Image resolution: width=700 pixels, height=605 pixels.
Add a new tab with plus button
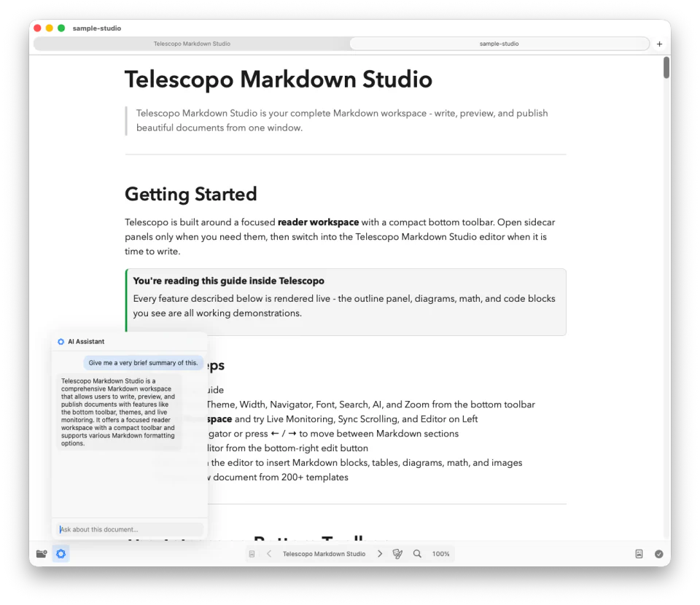[659, 44]
